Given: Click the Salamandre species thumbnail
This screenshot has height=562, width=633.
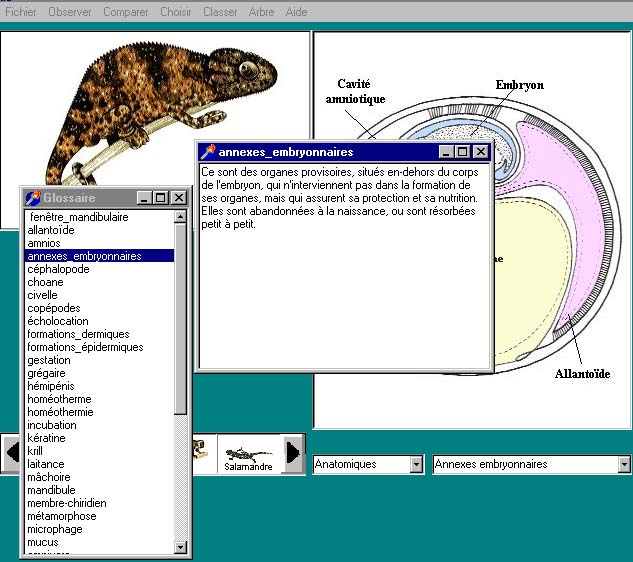Looking at the screenshot, I should tap(249, 456).
